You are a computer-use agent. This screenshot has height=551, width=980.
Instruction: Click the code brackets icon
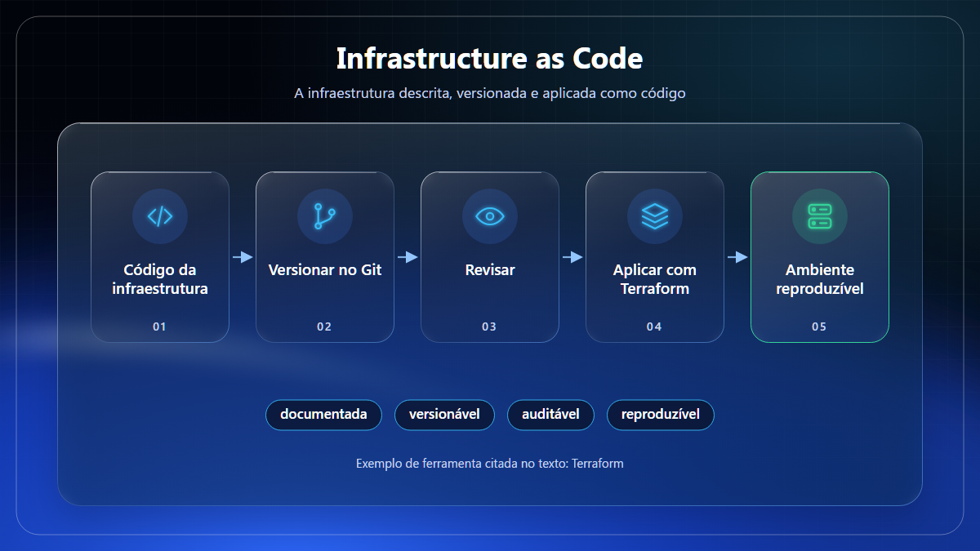tap(160, 216)
